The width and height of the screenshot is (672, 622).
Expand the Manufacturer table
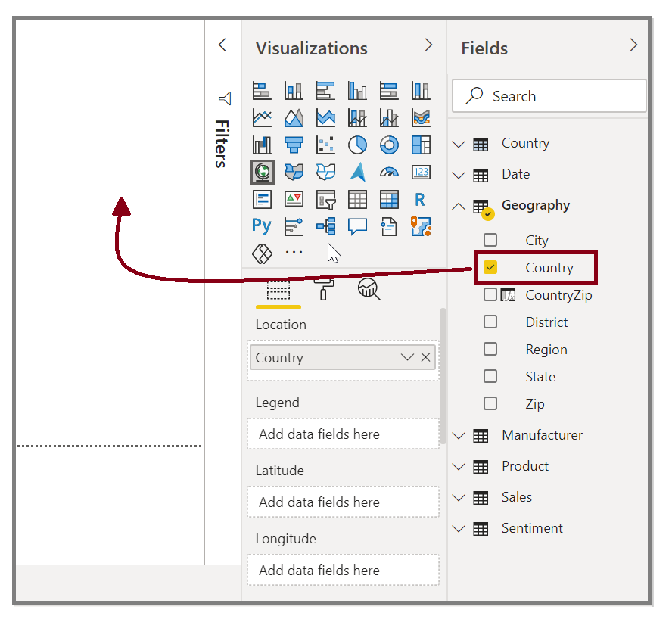(x=459, y=436)
